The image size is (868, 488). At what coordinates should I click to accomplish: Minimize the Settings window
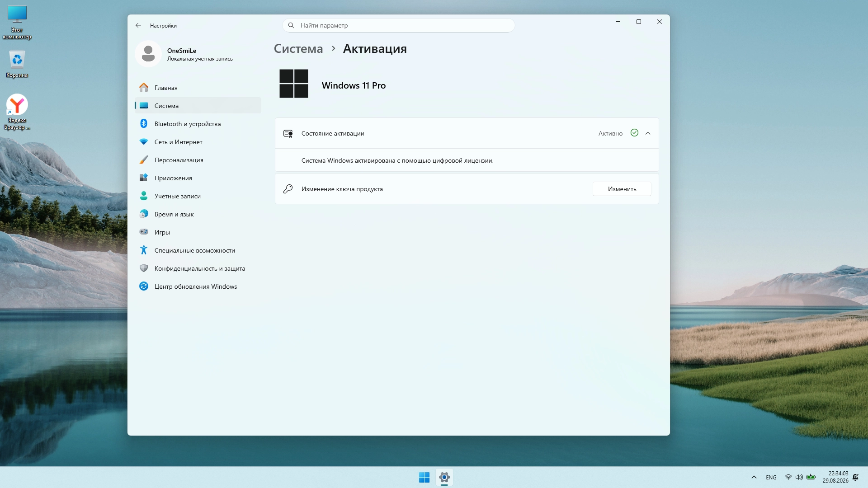(618, 22)
